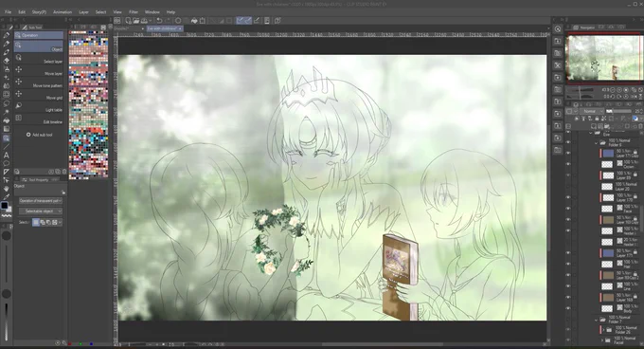Viewport: 644px width, 349px height.
Task: Open Operation of transparent part dropdown
Action: point(40,201)
